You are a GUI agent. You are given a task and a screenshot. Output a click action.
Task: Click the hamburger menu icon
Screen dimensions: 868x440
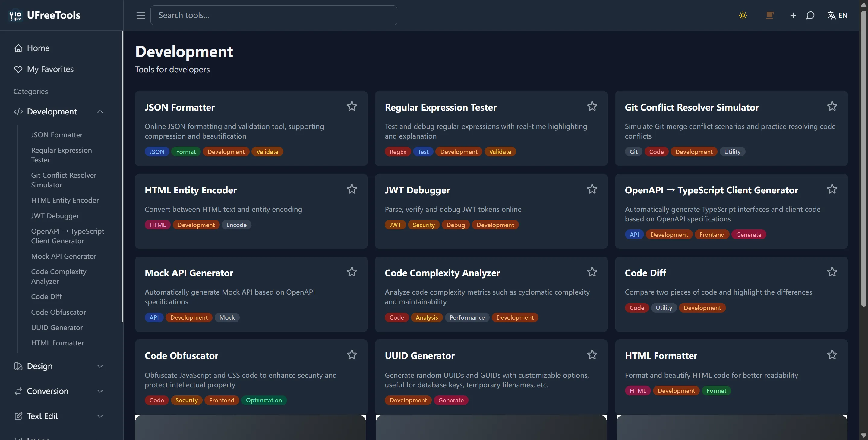coord(140,15)
